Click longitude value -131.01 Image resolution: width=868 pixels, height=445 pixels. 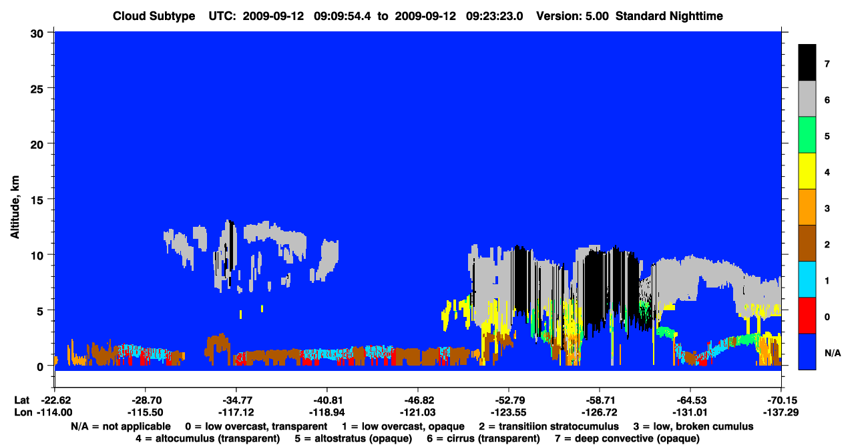click(690, 413)
